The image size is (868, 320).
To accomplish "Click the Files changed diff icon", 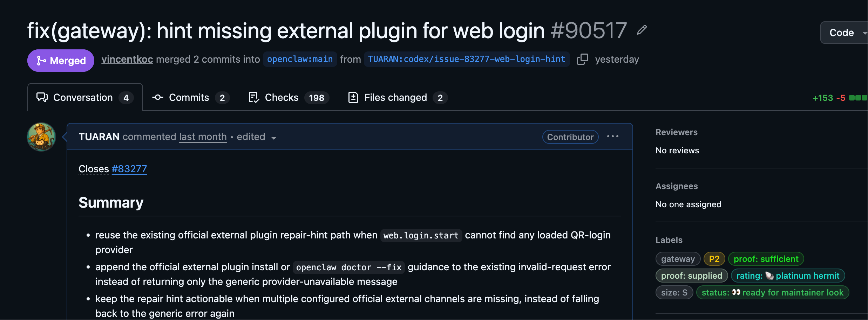I will pos(353,97).
